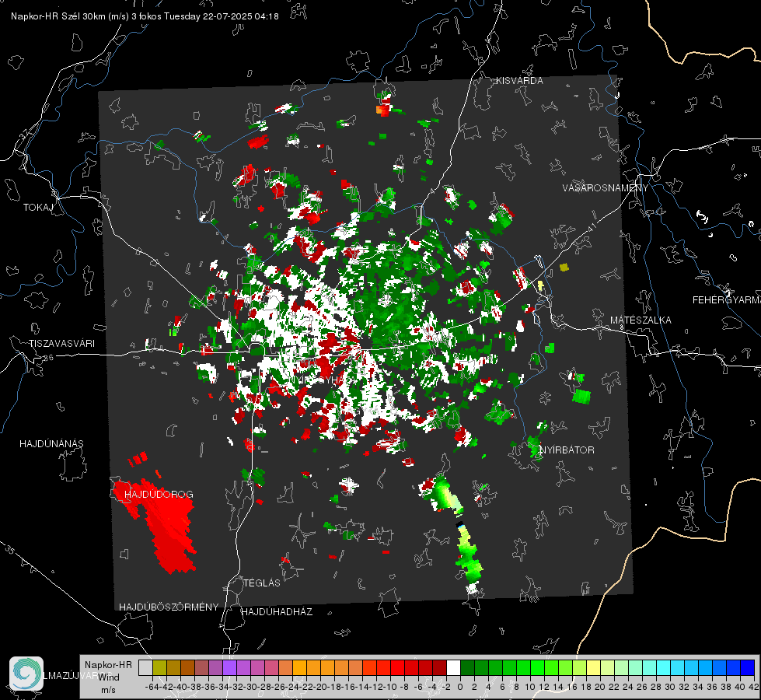
Task: Click the legend value label 42
Action: pyautogui.click(x=753, y=687)
